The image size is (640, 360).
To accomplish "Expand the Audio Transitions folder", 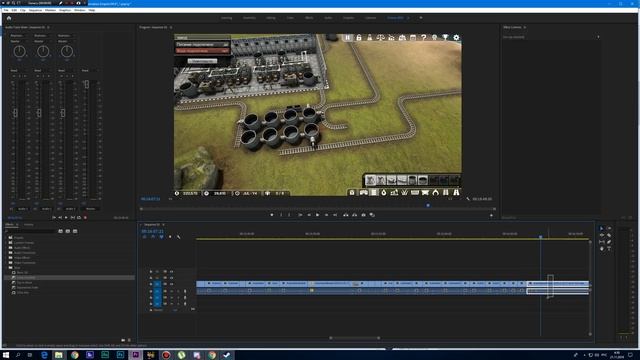I will tap(6, 253).
